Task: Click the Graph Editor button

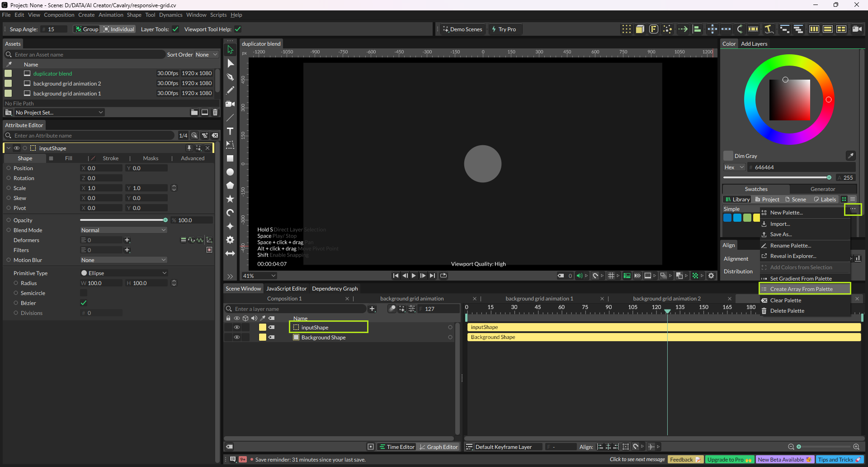Action: tap(438, 447)
